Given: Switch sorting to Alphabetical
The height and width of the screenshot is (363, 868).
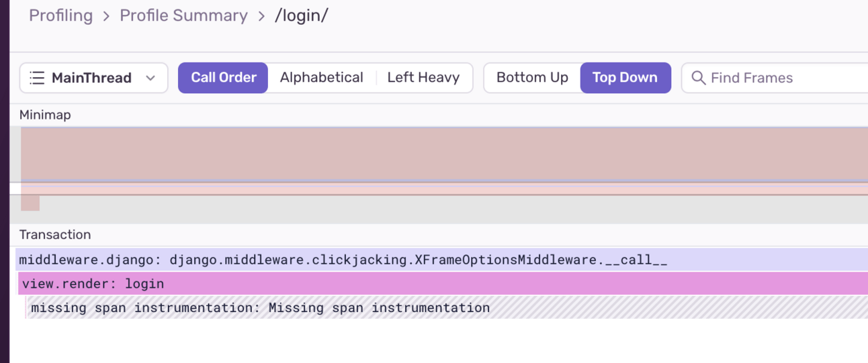Looking at the screenshot, I should coord(321,78).
